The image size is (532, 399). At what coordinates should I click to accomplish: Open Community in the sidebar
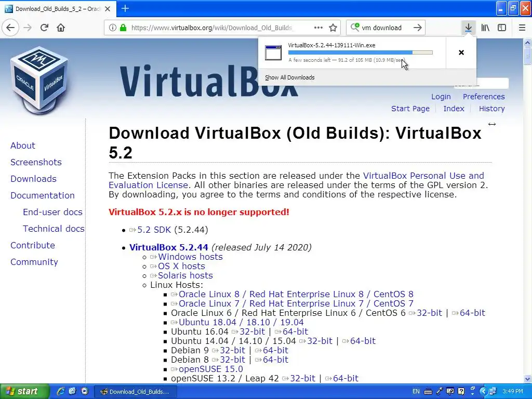point(34,262)
